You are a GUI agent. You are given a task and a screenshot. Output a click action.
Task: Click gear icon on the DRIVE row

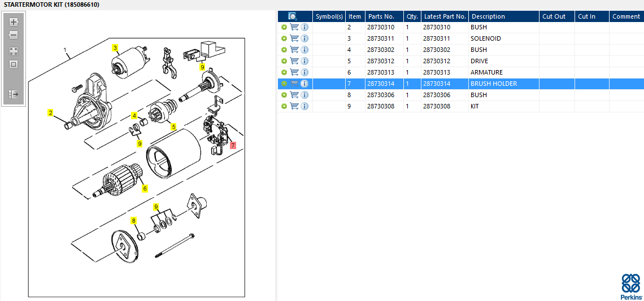point(284,61)
